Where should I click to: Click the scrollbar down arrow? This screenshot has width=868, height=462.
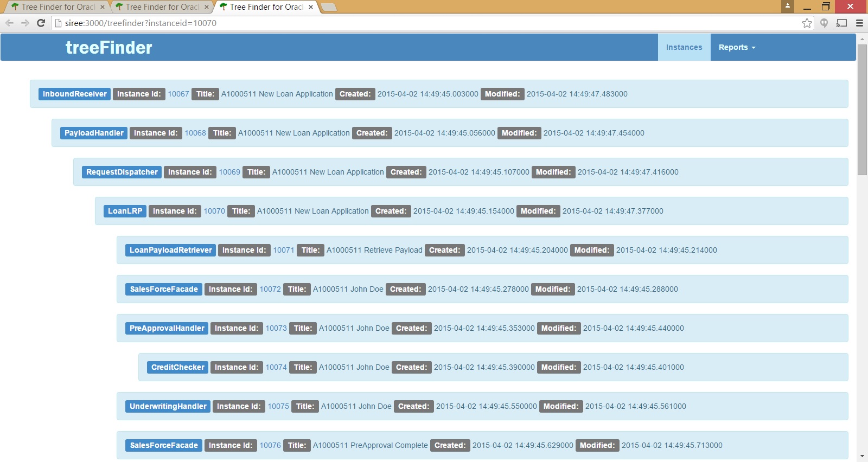[862, 457]
